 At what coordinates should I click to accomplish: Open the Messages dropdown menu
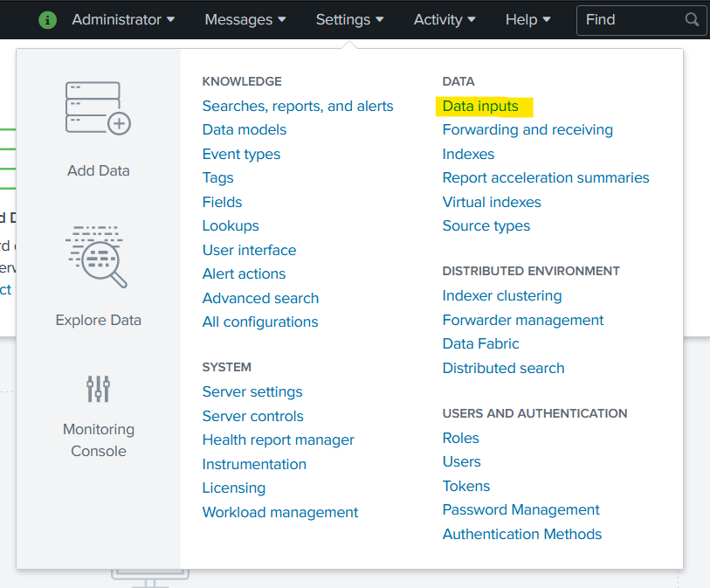point(245,19)
